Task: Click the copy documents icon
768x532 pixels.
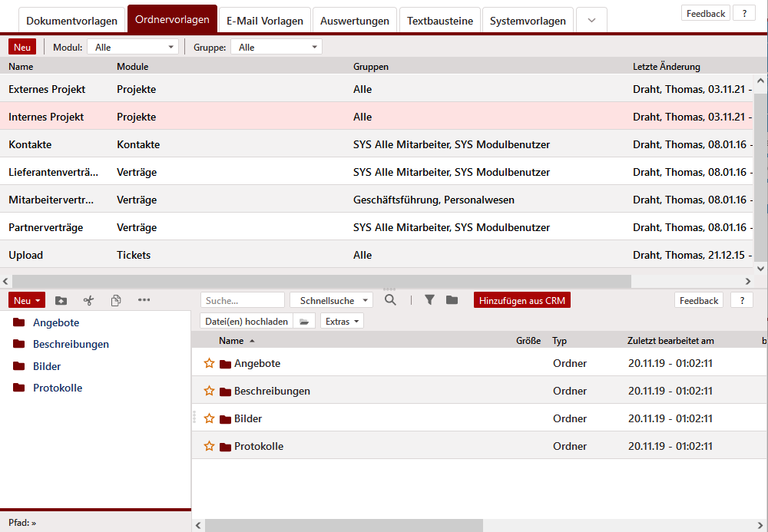Action: coord(116,300)
